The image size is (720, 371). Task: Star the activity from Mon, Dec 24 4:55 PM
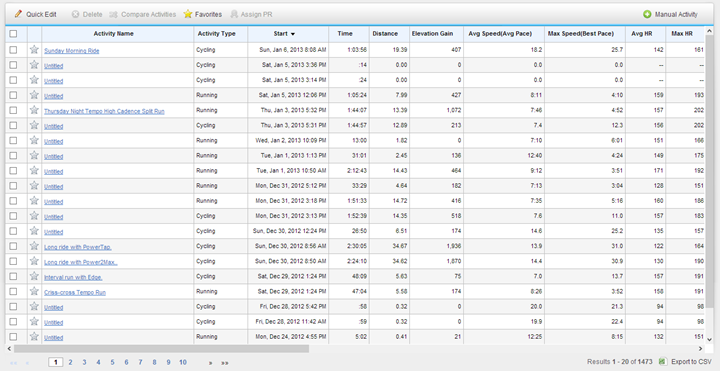tap(34, 337)
